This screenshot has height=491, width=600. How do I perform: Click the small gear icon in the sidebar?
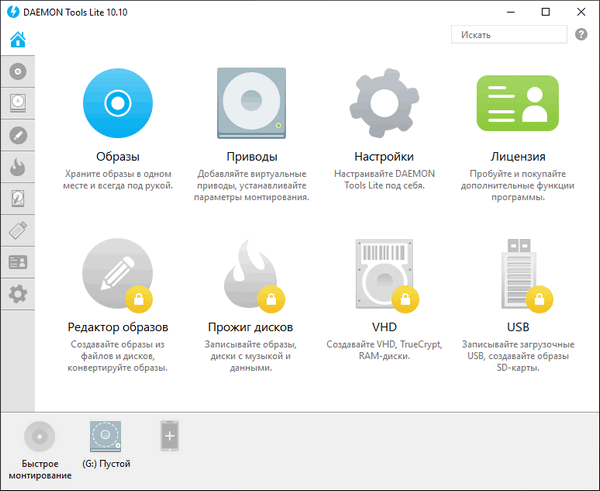click(x=17, y=294)
